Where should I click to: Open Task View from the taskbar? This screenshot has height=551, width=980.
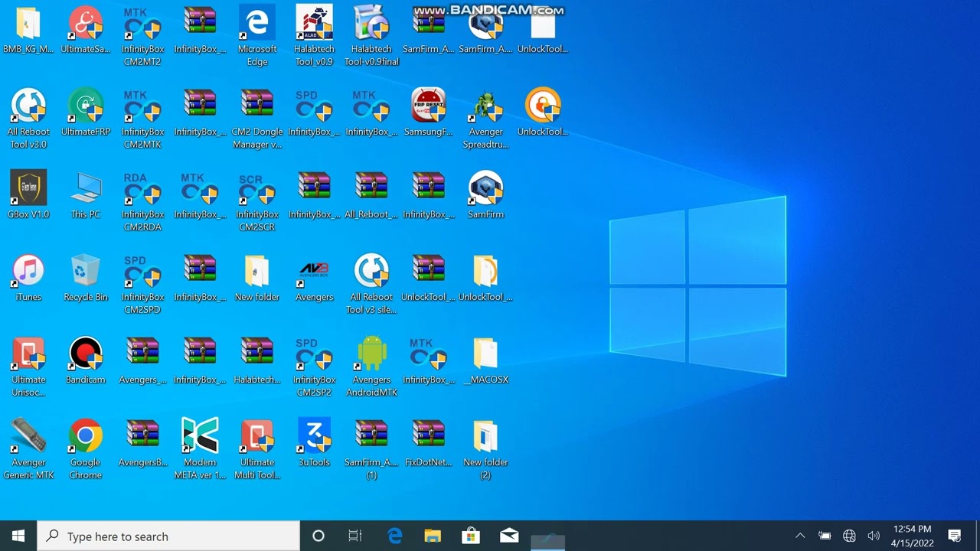tap(355, 536)
